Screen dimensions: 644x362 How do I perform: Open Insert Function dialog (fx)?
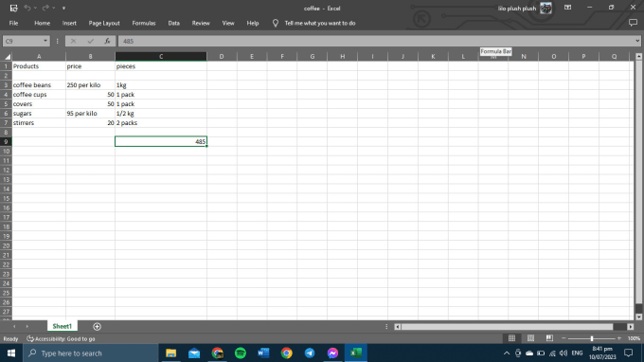pyautogui.click(x=107, y=41)
